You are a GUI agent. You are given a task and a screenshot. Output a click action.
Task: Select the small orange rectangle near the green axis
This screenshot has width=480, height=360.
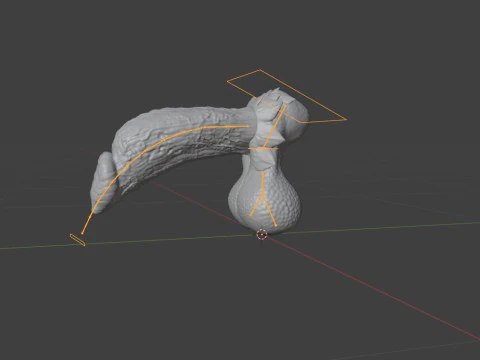pos(78,240)
